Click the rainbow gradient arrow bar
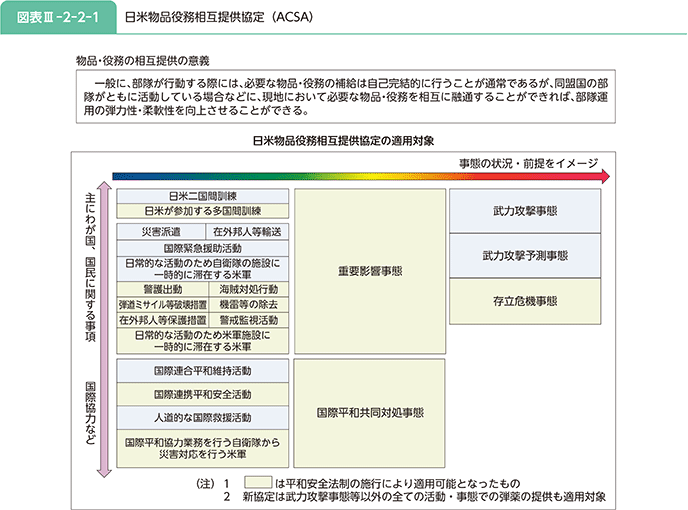Viewport: 688px width, 510px height. 361,176
